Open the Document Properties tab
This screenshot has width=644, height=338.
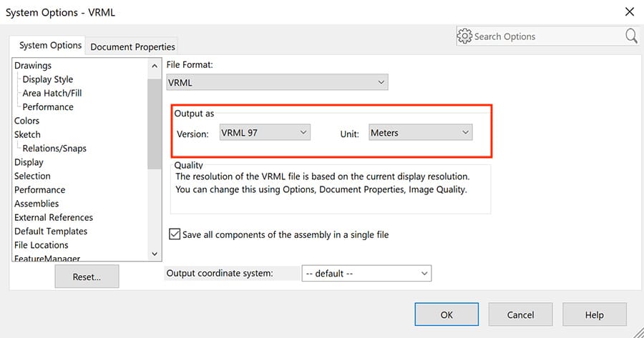click(132, 46)
